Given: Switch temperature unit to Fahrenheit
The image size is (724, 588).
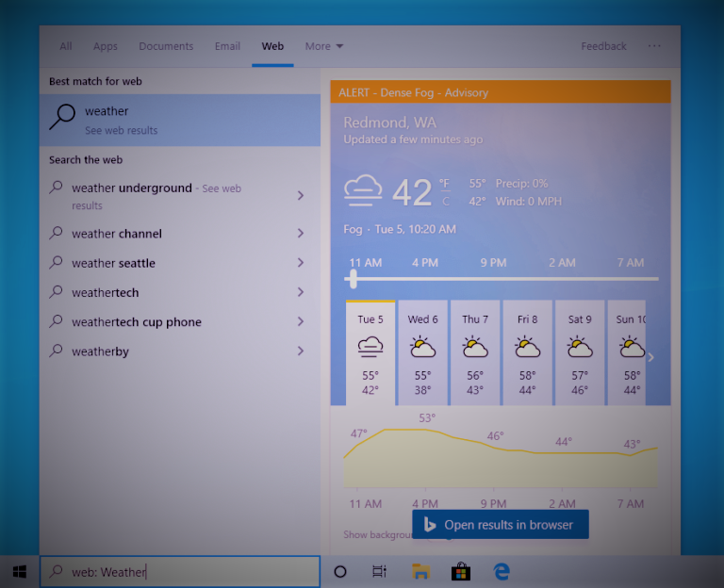Looking at the screenshot, I should [x=444, y=184].
